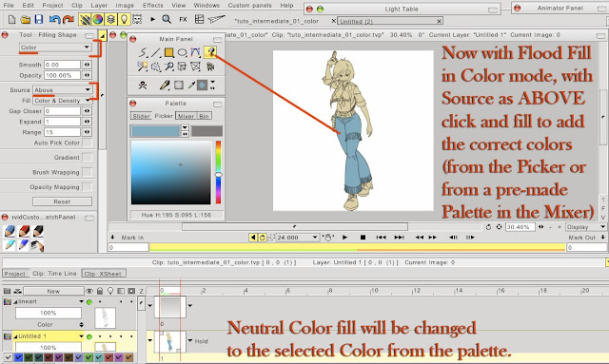The height and width of the screenshot is (364, 609).
Task: Enable the Gradient checkbox
Action: click(x=88, y=158)
